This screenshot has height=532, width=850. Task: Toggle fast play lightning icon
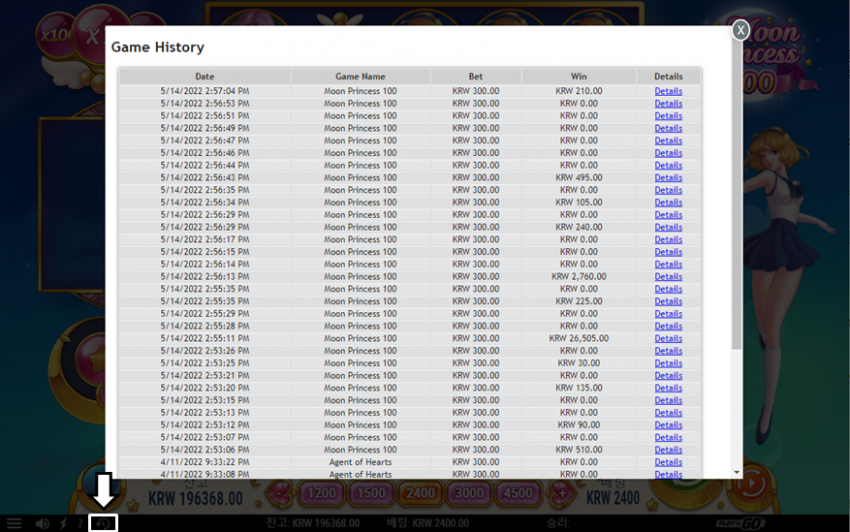click(x=63, y=523)
